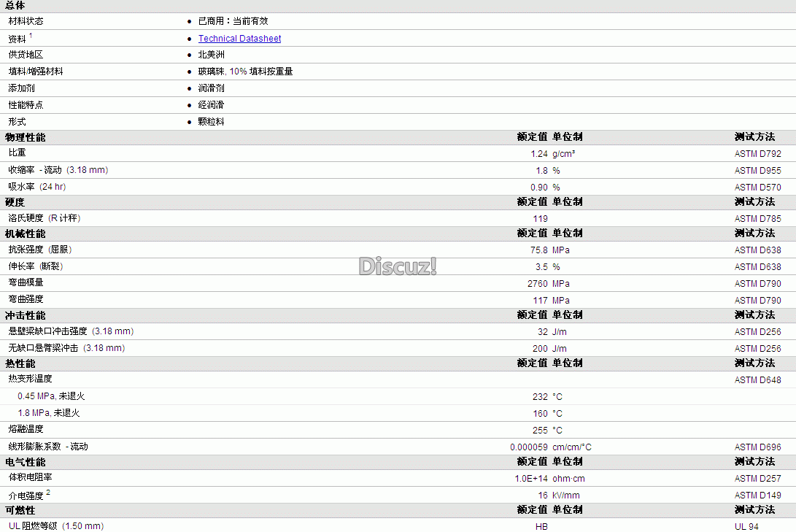Select the 232 °C value

pos(548,397)
